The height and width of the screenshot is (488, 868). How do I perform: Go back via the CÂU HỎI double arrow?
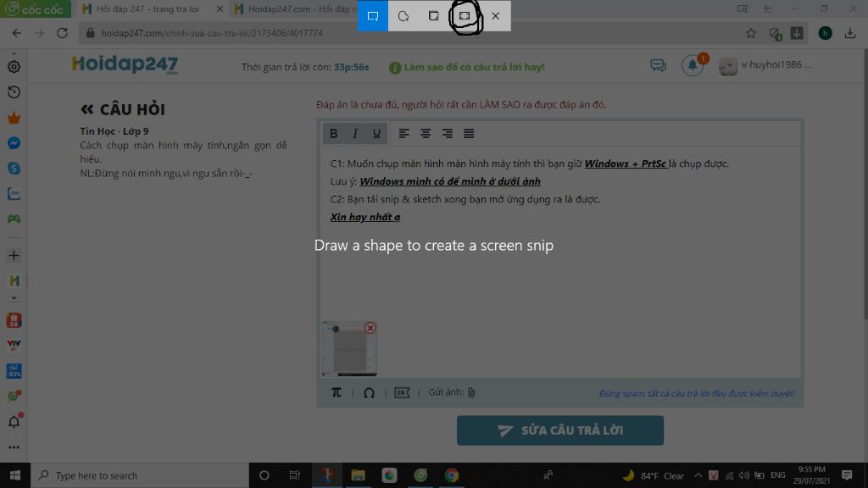point(87,109)
